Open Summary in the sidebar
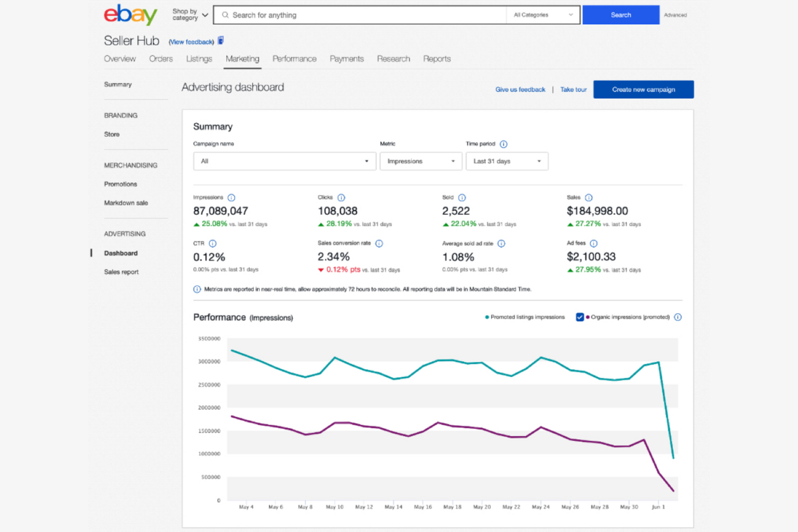This screenshot has height=532, width=798. click(x=118, y=85)
